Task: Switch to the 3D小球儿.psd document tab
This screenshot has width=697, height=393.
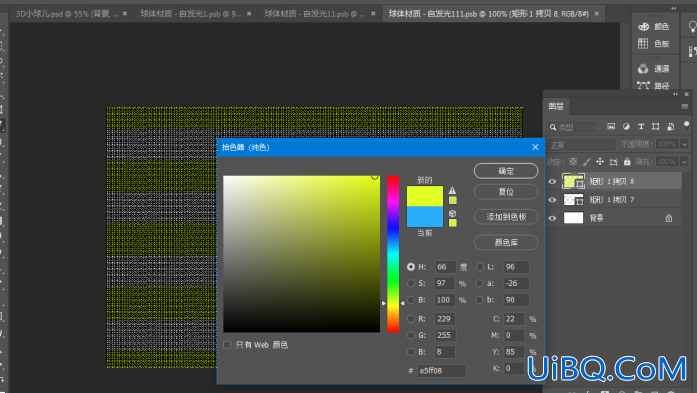Action: coord(67,14)
